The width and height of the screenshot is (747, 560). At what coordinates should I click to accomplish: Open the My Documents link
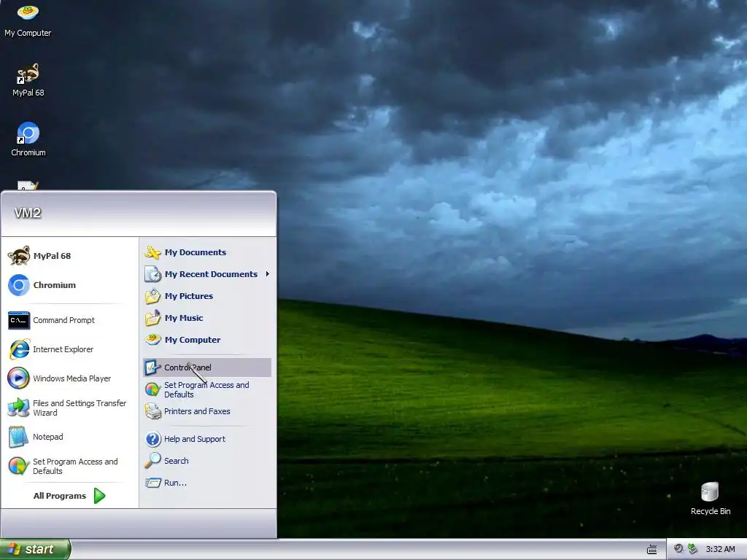click(196, 252)
